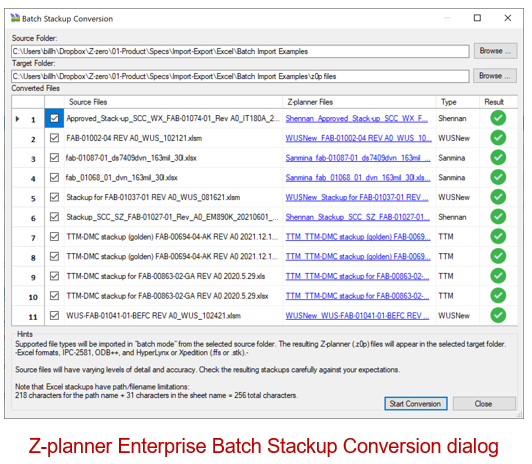Select row header number 5
This screenshot has width=532, height=464.
point(28,198)
